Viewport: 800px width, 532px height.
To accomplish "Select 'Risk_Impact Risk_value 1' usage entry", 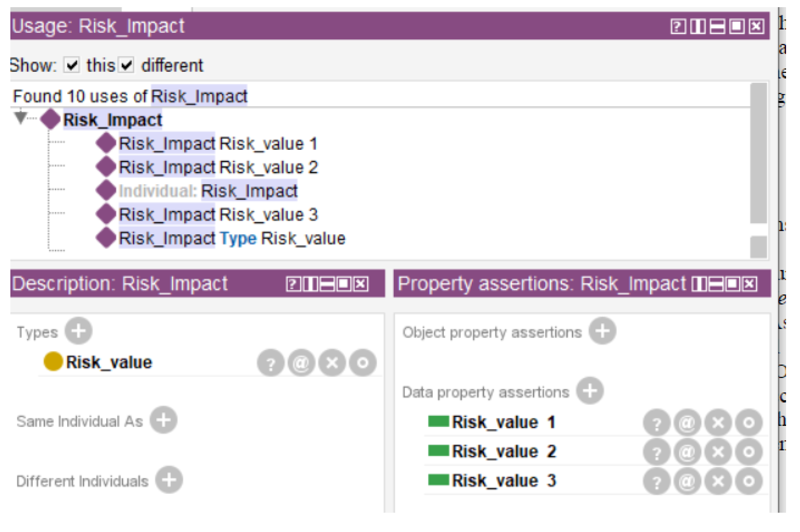I will (218, 144).
